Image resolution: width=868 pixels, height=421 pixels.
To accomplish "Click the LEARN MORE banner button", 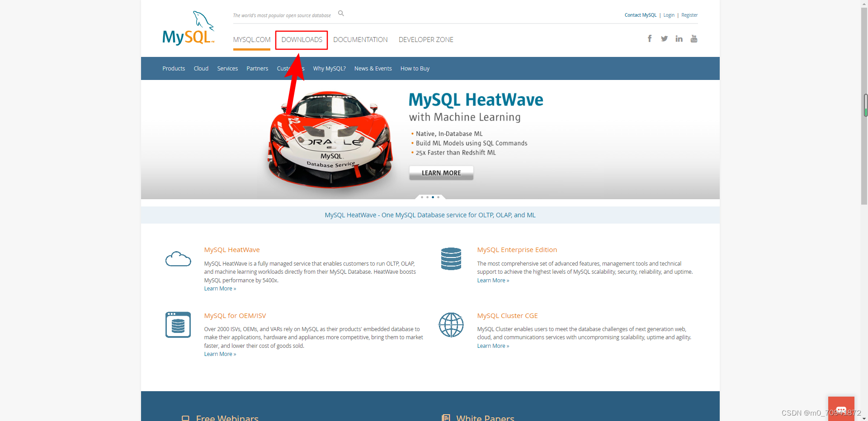I will (x=441, y=173).
